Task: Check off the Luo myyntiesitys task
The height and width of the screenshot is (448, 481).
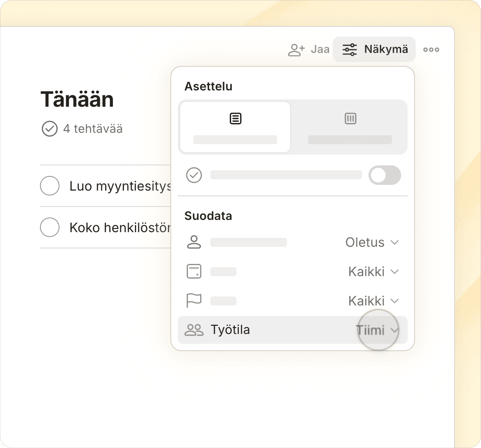Action: coord(50,186)
